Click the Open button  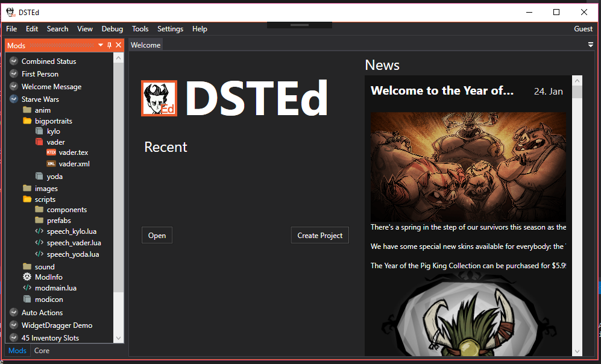click(157, 236)
